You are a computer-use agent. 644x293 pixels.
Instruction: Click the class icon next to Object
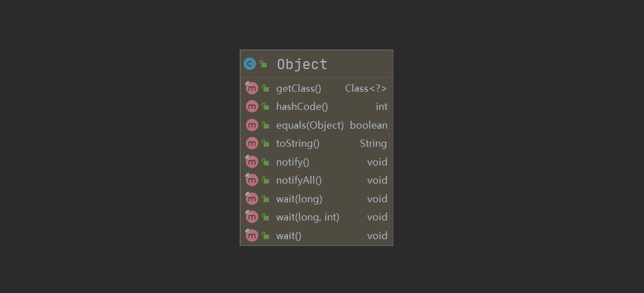click(x=250, y=64)
